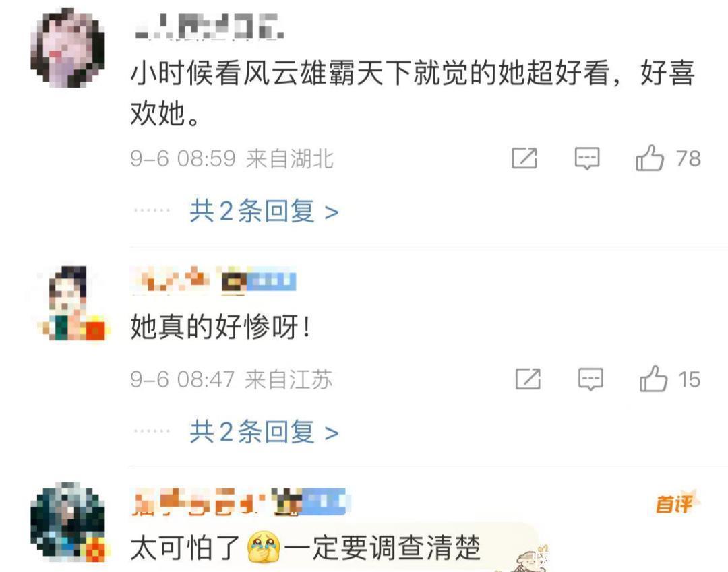
Task: Open the first commenter's pixelated avatar
Action: point(68,49)
